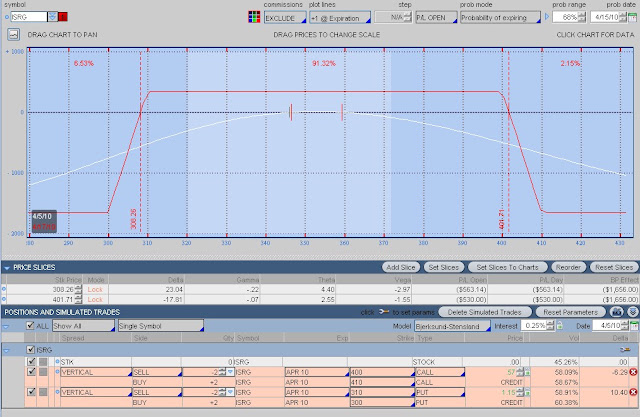Collapse the PRICE SLICES section
Viewport: 640px width, 417px height.
click(x=7, y=268)
